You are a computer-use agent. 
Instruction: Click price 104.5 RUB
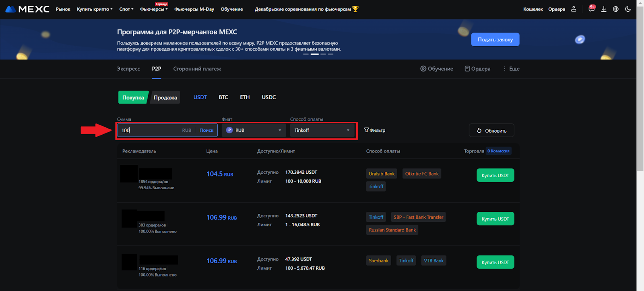point(220,174)
